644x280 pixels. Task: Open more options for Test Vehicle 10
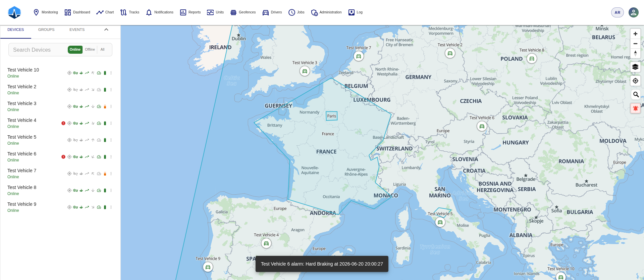111,73
